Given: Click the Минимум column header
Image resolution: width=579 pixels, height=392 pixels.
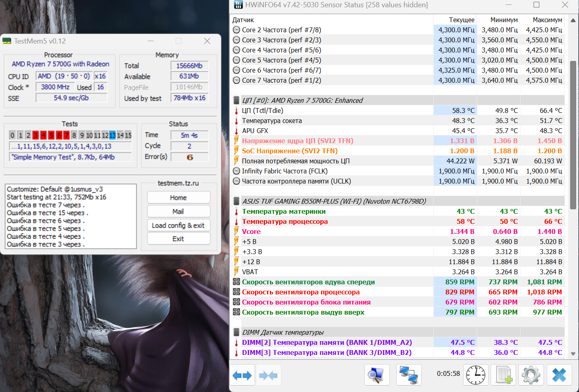Looking at the screenshot, I should click(499, 20).
